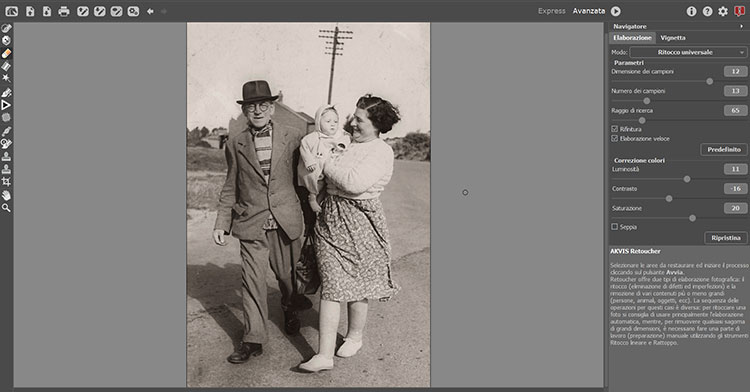The width and height of the screenshot is (750, 392).
Task: Enable the Seppia checkbox
Action: (615, 227)
